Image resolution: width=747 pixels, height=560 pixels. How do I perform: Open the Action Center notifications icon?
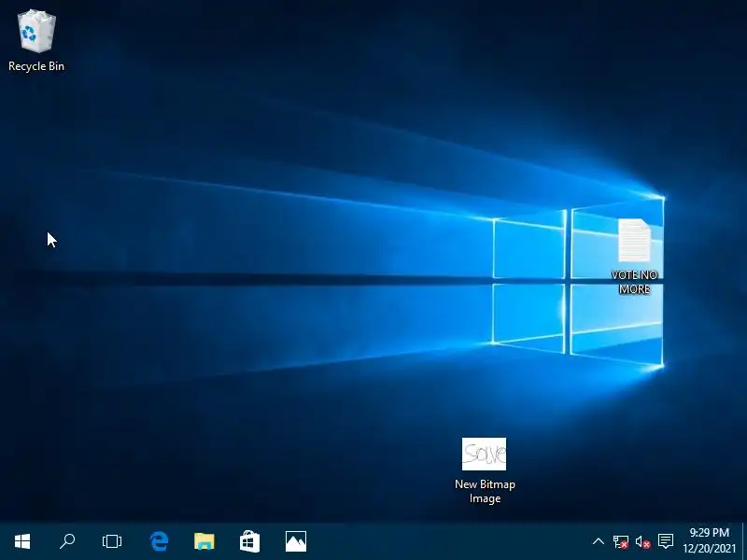[x=666, y=541]
